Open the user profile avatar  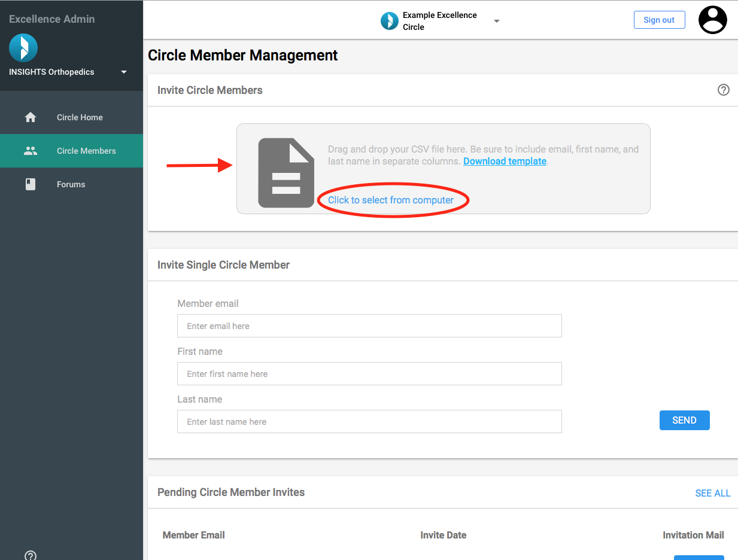click(712, 20)
